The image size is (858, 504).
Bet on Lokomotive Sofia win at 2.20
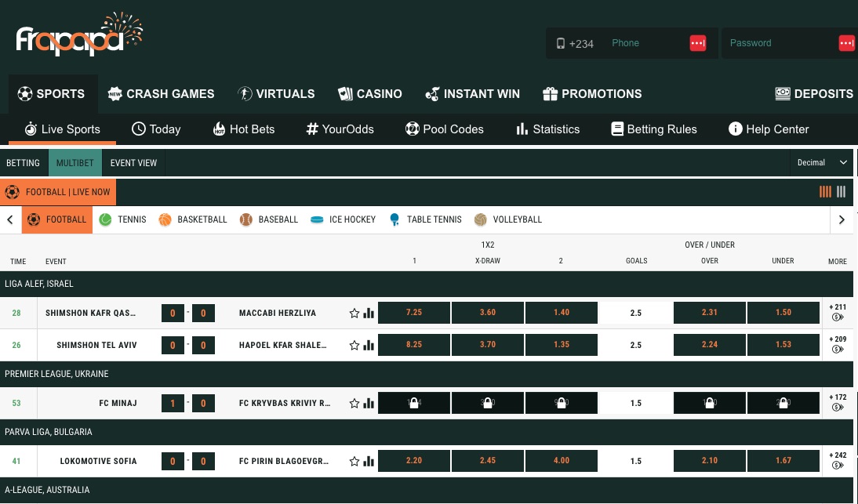414,461
